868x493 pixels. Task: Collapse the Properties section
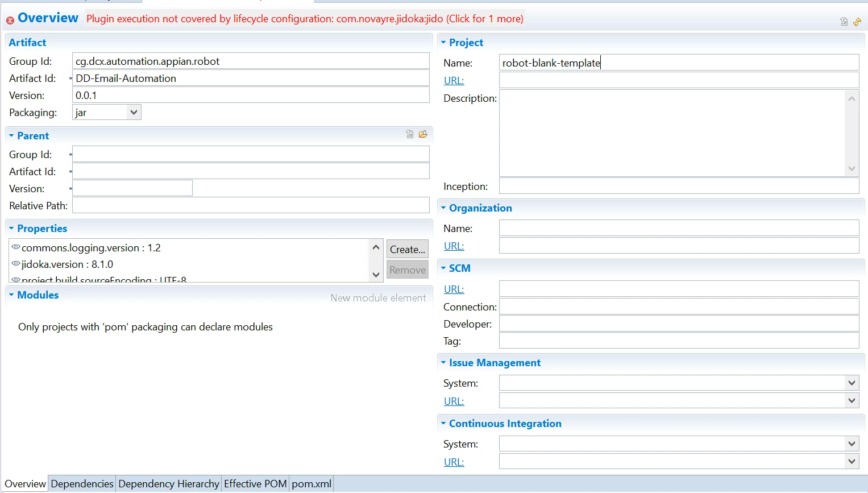11,228
